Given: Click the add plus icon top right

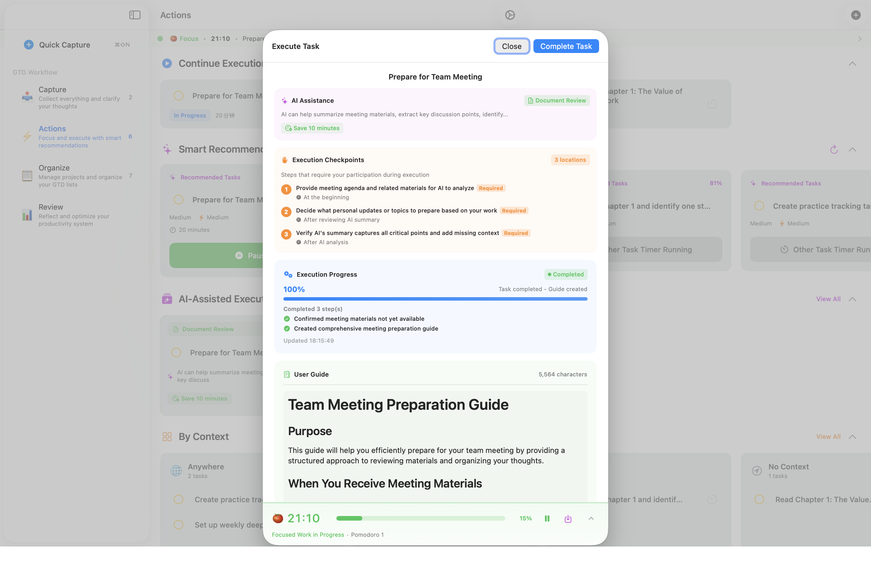Looking at the screenshot, I should [856, 15].
